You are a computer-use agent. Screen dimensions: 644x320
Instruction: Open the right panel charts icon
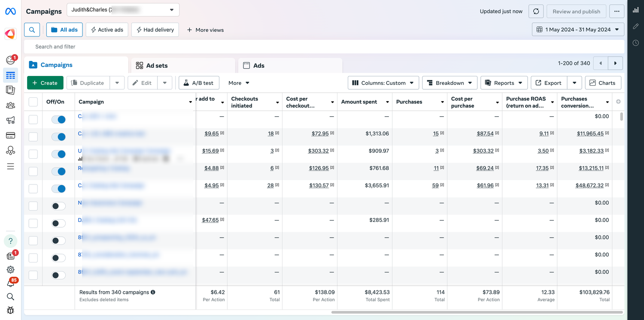click(x=636, y=10)
